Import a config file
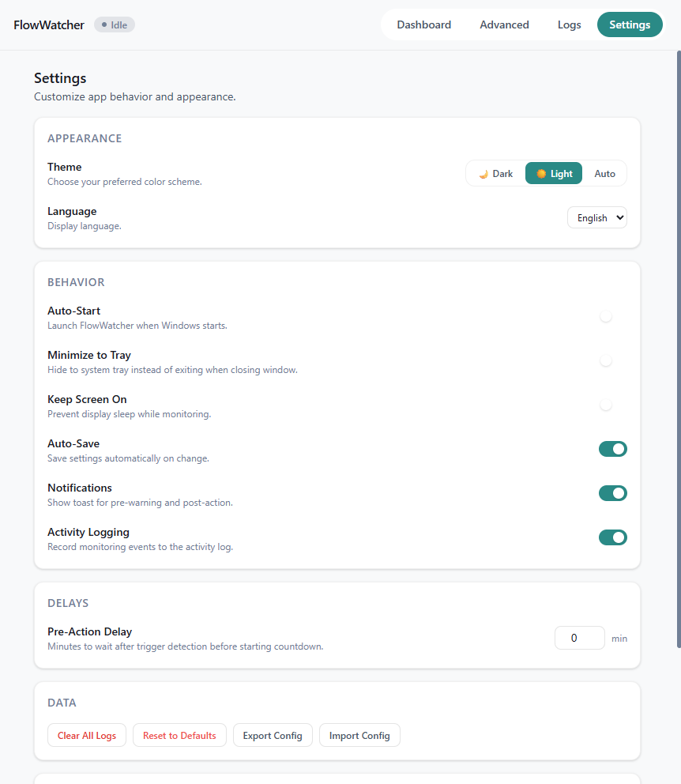This screenshot has height=784, width=681. coord(359,735)
